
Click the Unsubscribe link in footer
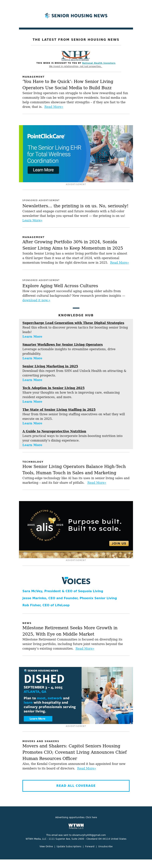[x=105, y=847]
